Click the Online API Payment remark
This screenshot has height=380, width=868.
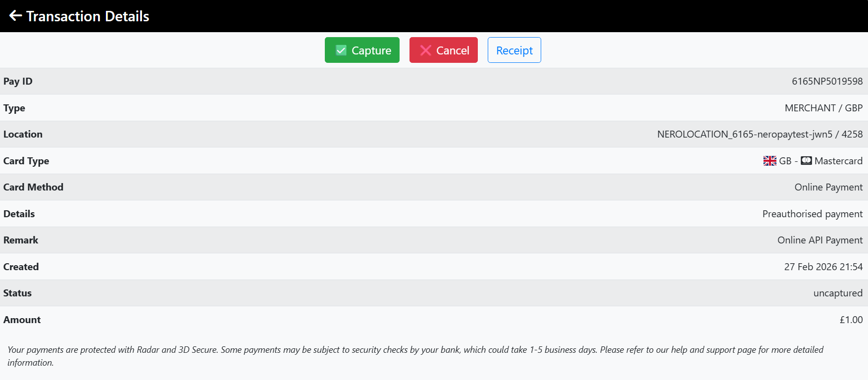(x=819, y=240)
